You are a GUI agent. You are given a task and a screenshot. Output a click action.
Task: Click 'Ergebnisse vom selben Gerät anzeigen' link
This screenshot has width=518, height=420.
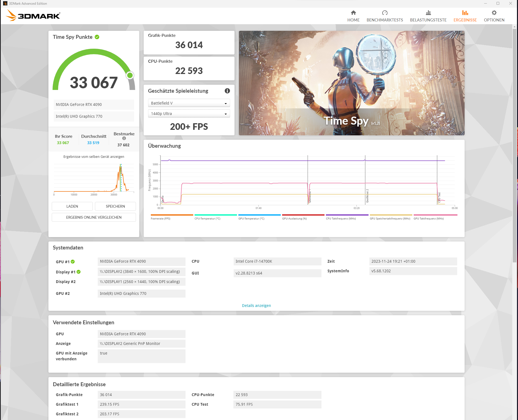(94, 157)
